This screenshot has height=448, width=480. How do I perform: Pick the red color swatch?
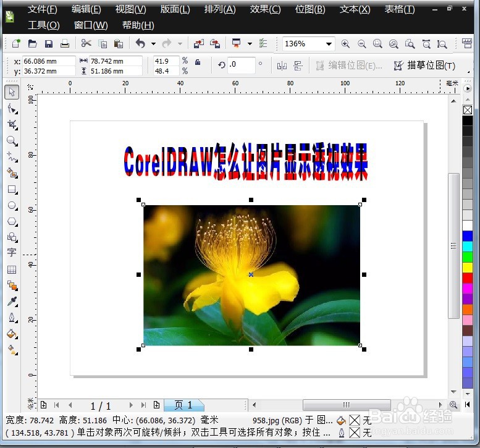tap(468, 277)
